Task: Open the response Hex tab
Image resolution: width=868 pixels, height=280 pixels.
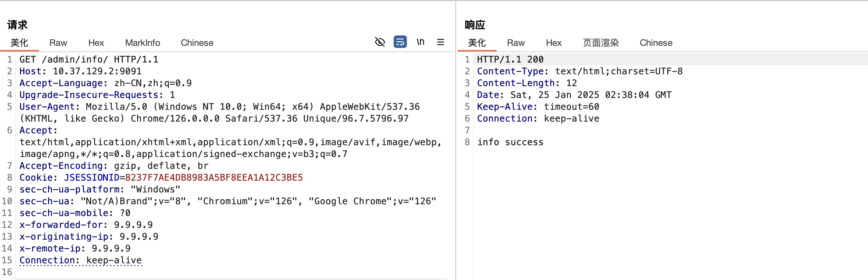Action: point(554,43)
